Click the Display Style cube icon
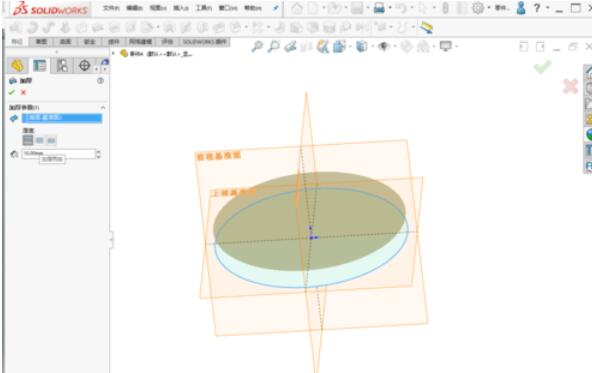The height and width of the screenshot is (373, 592). [361, 46]
